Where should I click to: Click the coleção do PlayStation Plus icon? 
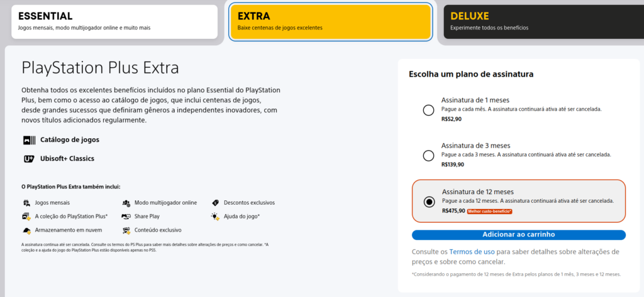26,217
